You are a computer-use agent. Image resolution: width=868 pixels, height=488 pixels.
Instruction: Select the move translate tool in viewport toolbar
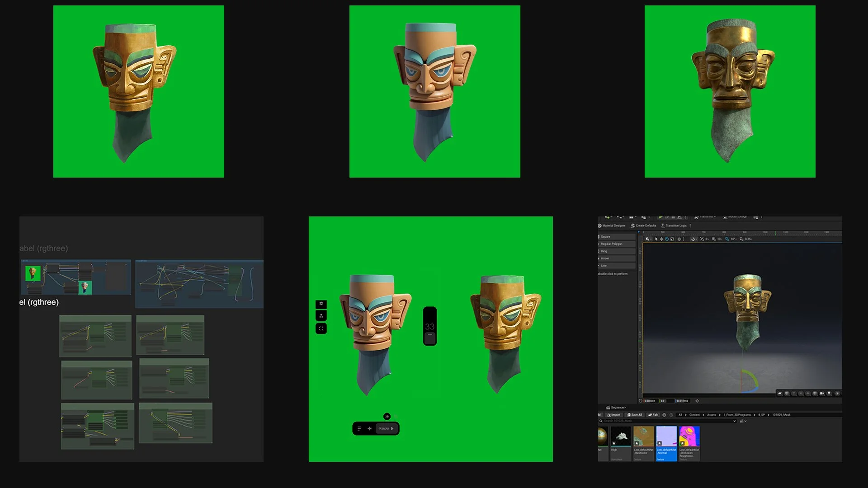[661, 239]
